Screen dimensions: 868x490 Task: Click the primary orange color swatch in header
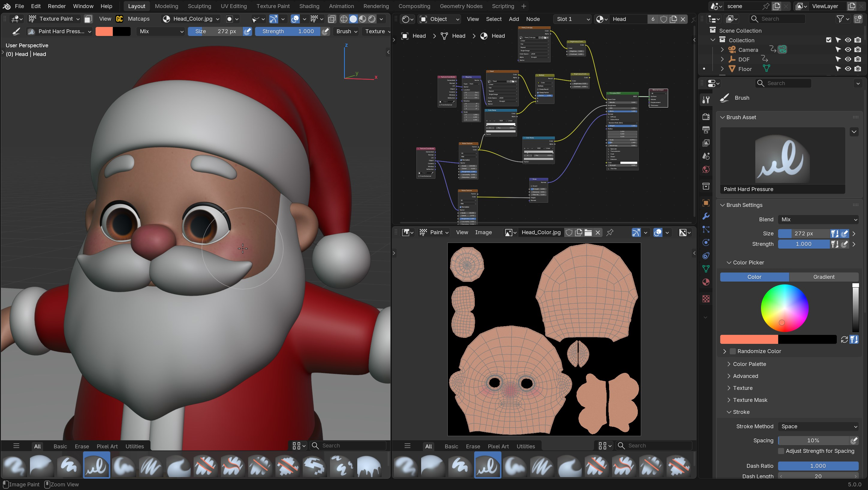point(104,31)
